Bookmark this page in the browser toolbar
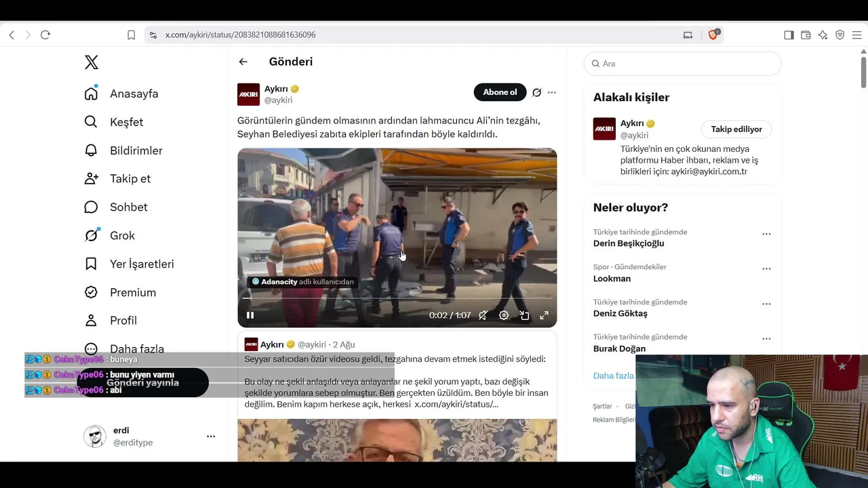Image resolution: width=868 pixels, height=488 pixels. (132, 35)
